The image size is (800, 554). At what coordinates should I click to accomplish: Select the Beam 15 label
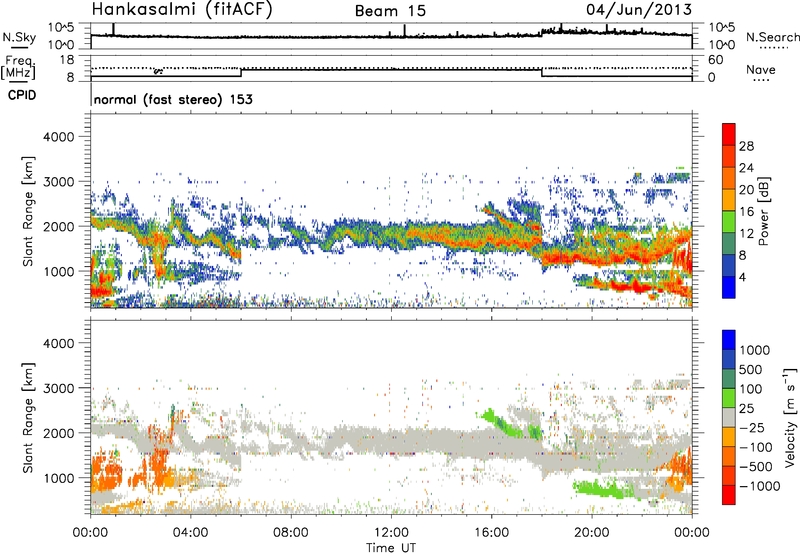[390, 11]
